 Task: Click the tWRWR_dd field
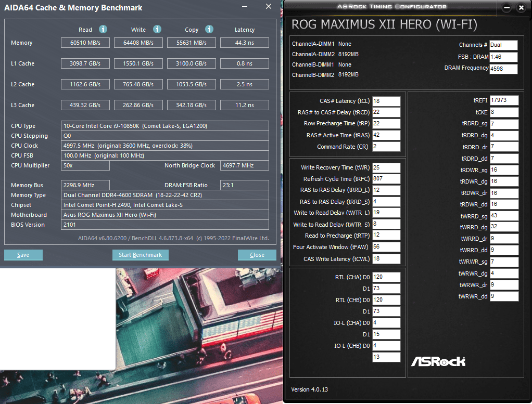[504, 296]
